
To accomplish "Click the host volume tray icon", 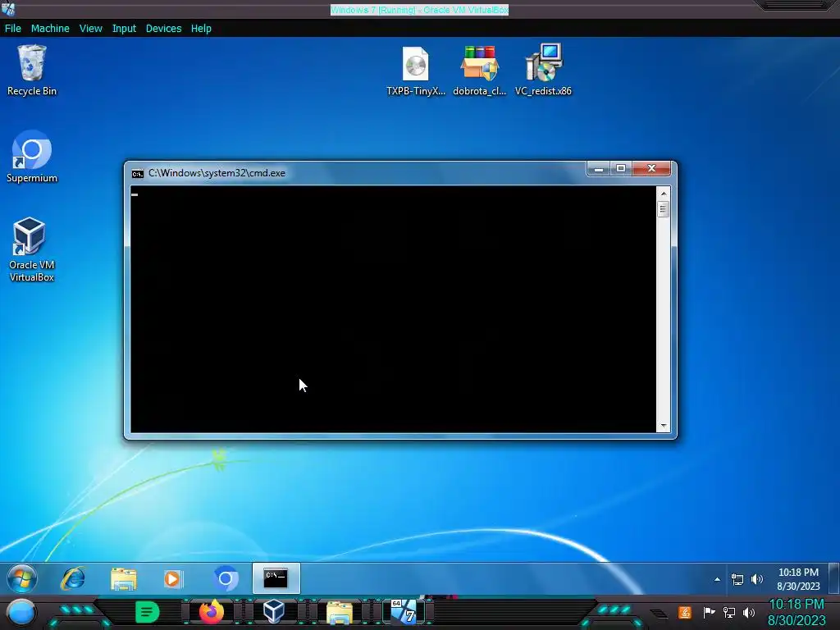I will coord(749,612).
